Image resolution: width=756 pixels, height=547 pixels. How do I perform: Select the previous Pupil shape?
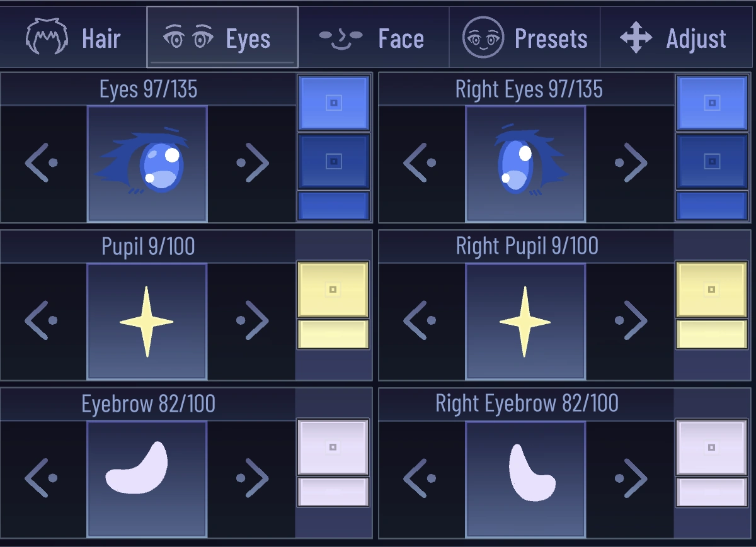(42, 320)
